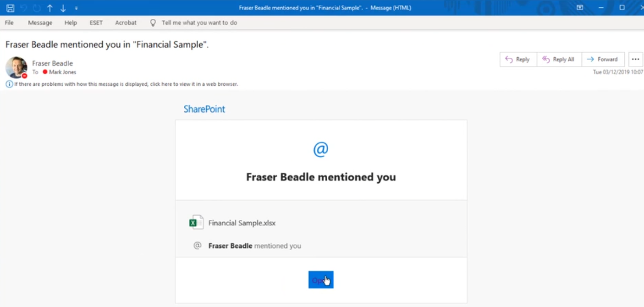The height and width of the screenshot is (307, 644).
Task: Click the date Tue 03/12/2019
Action: coord(612,72)
